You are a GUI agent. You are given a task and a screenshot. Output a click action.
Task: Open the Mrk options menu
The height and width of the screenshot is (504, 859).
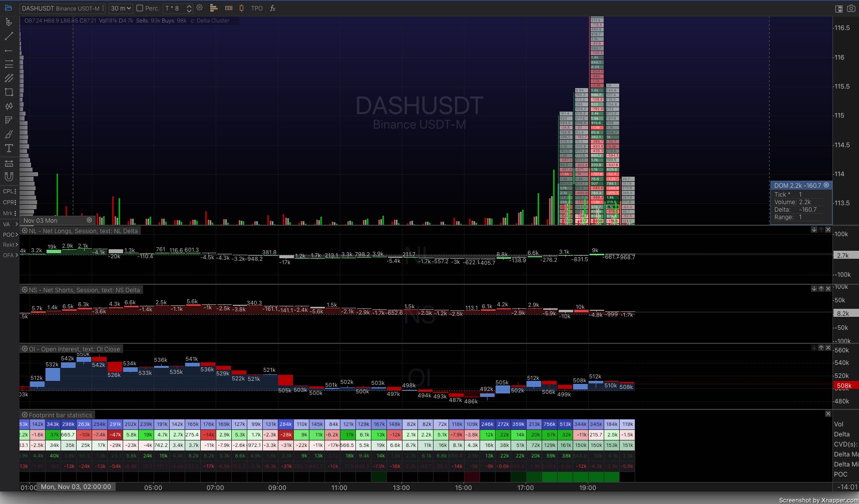pos(16,213)
